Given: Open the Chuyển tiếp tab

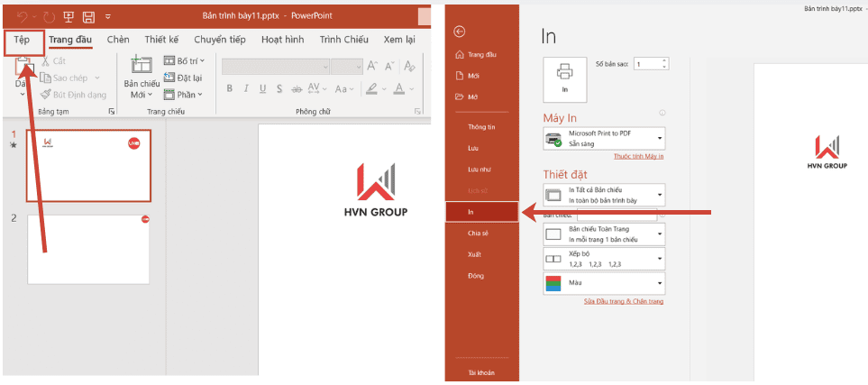Looking at the screenshot, I should 220,40.
